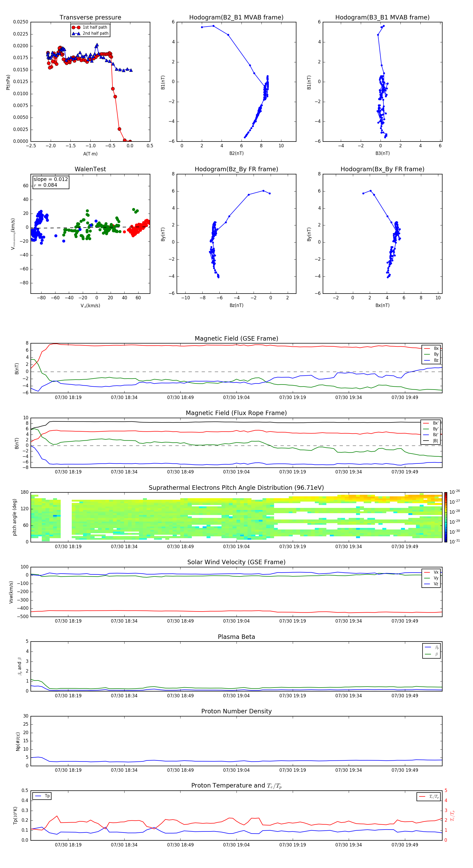Click the 'Magnetic Field (GSE Frame)' title
Viewport: 473px width, 868px height.
tap(236, 339)
